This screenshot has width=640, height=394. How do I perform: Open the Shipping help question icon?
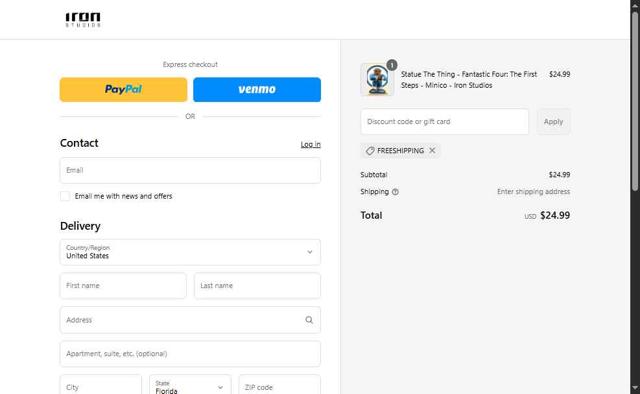tap(395, 192)
